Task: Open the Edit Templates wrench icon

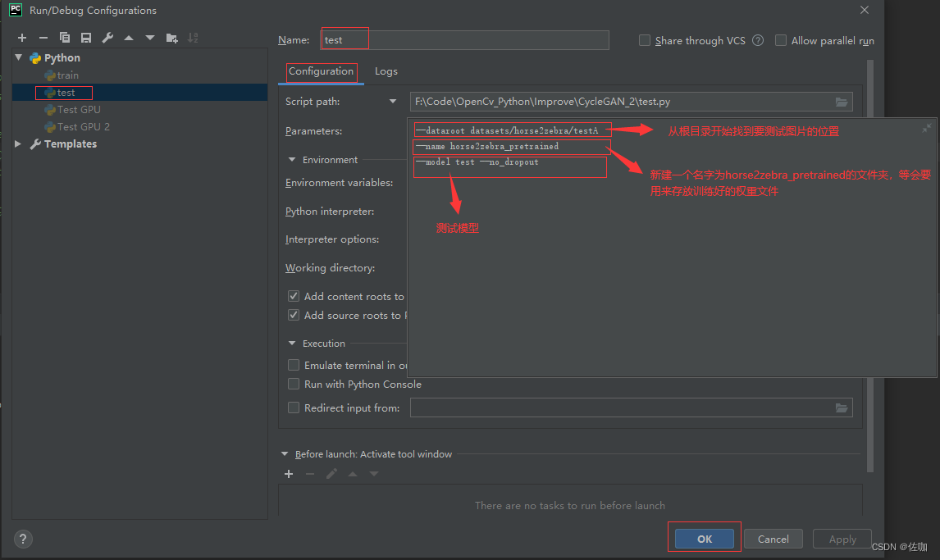Action: [107, 38]
